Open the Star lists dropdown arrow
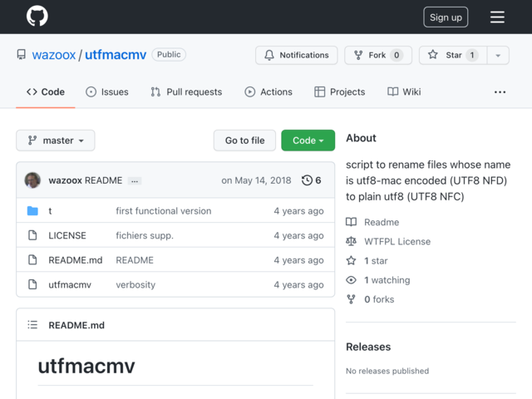 pyautogui.click(x=498, y=55)
